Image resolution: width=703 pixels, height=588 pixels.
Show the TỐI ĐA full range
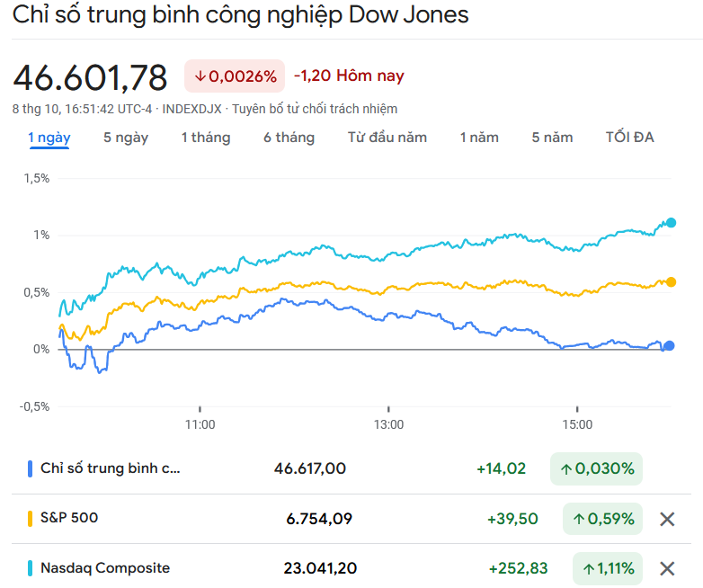click(x=630, y=138)
